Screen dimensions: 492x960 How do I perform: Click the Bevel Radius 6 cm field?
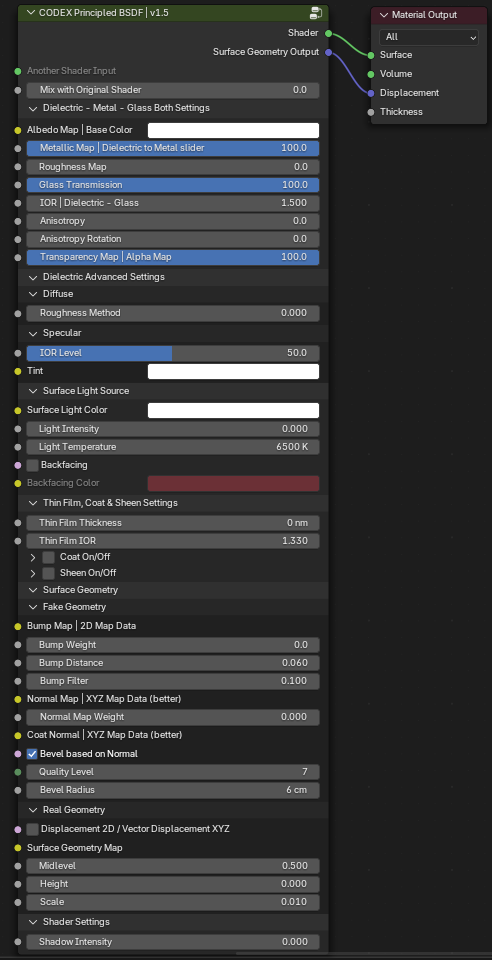pos(173,790)
